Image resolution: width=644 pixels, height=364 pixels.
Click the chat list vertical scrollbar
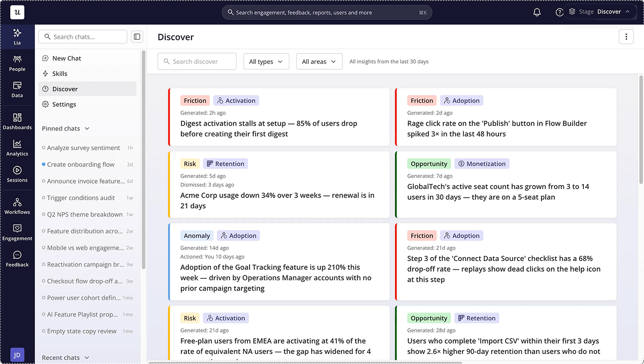point(143,159)
